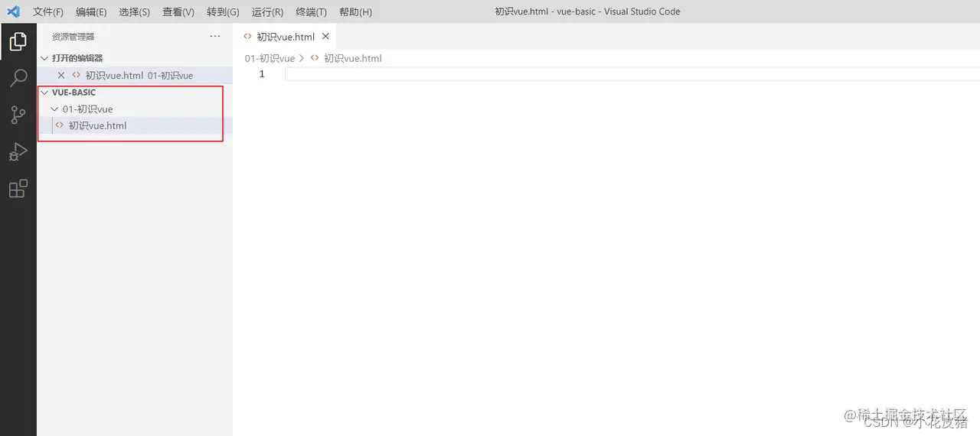Place cursor in the editor's first line
Image resolution: width=980 pixels, height=436 pixels.
tap(632, 74)
